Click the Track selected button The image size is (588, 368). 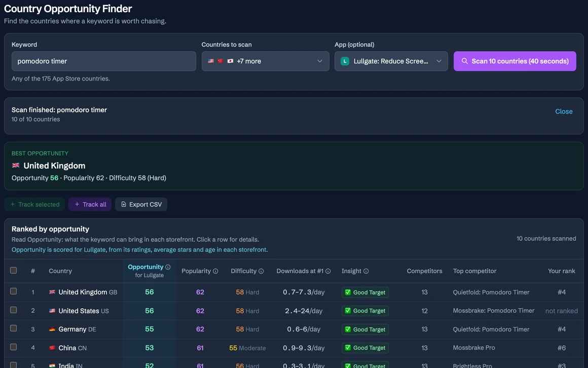pyautogui.click(x=34, y=204)
